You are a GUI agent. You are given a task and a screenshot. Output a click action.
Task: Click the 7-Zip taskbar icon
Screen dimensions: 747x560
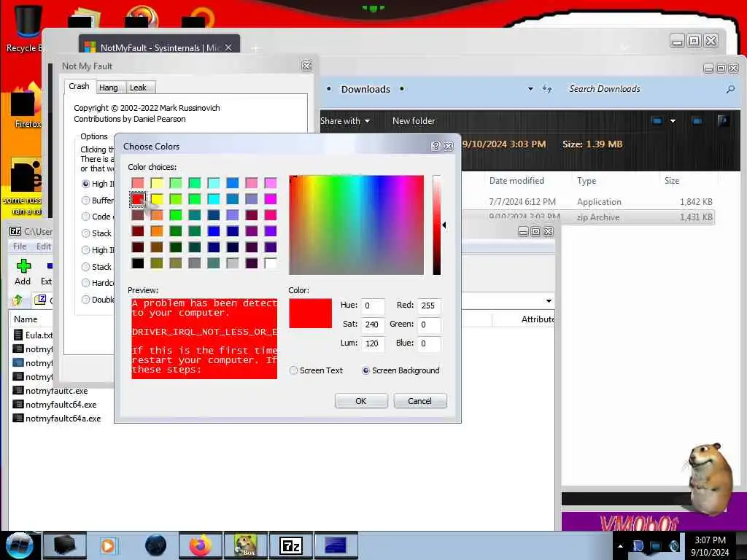(x=291, y=545)
